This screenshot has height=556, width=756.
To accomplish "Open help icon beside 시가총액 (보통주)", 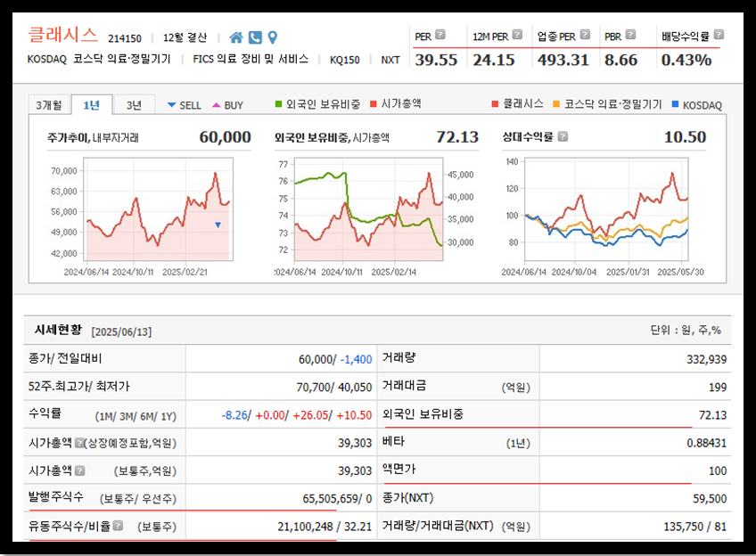I will pyautogui.click(x=80, y=470).
